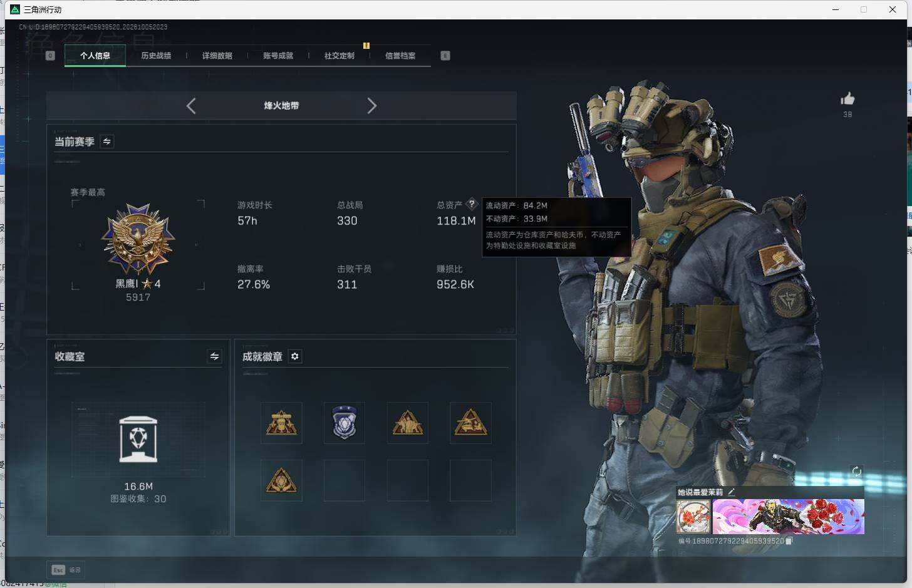Image resolution: width=912 pixels, height=588 pixels.
Task: Minimize the 三角洲行动 window
Action: pyautogui.click(x=836, y=9)
